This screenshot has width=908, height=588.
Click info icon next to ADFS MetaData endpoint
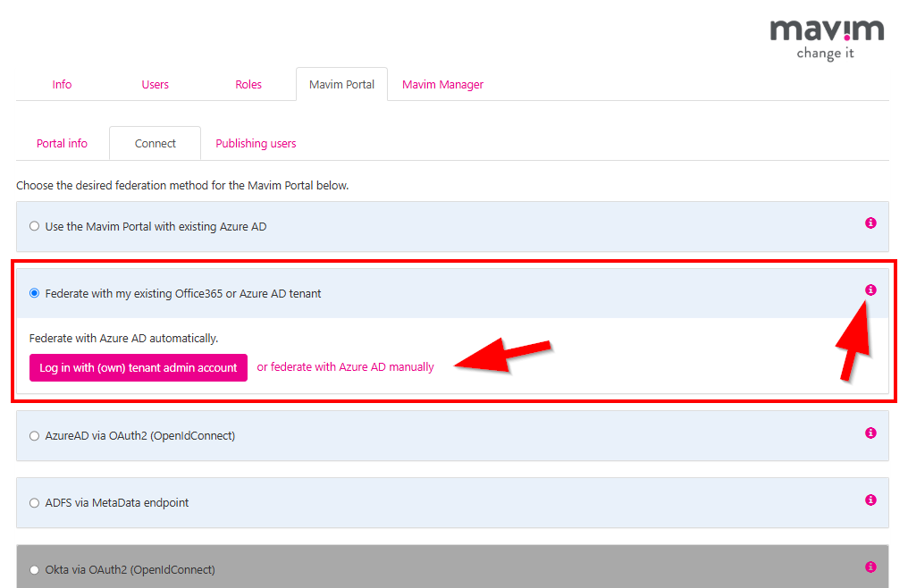870,500
